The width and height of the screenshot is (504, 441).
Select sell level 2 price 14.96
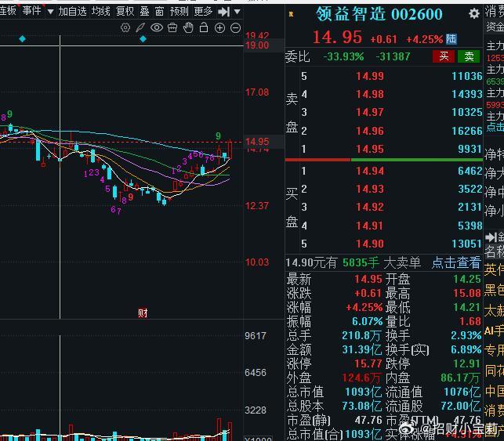370,131
